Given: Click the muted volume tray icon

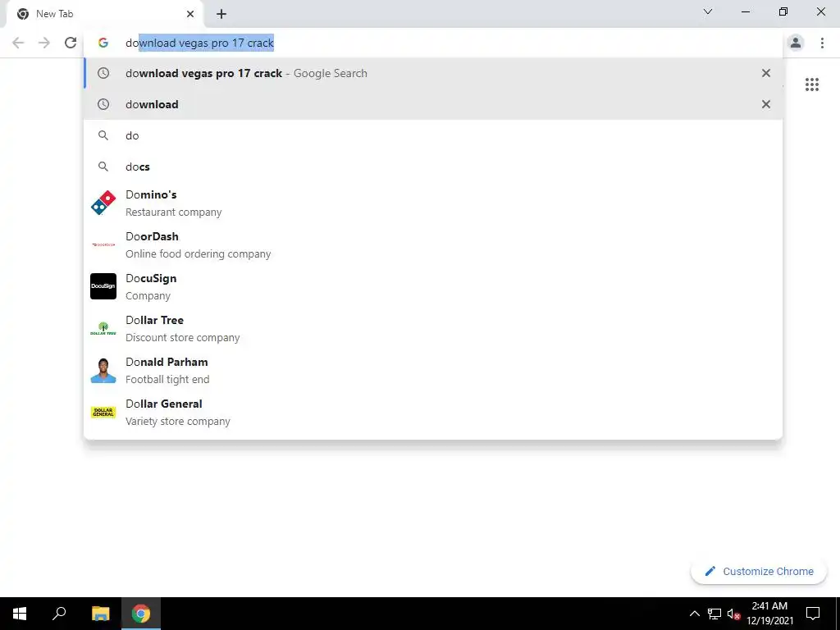Looking at the screenshot, I should (733, 614).
